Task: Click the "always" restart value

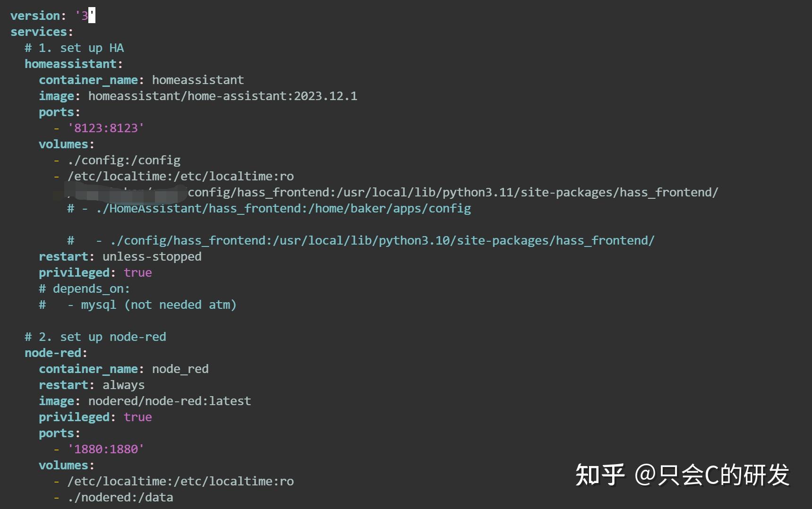Action: [x=123, y=385]
